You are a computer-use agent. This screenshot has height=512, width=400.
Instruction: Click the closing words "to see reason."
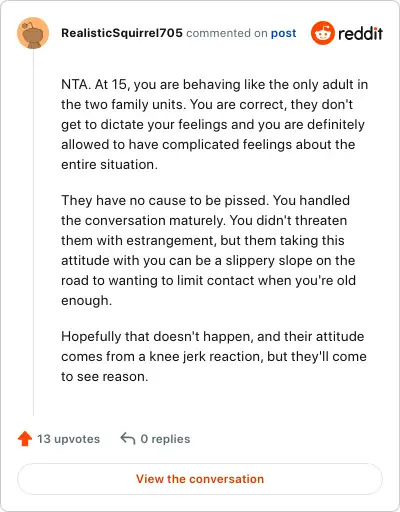[105, 376]
